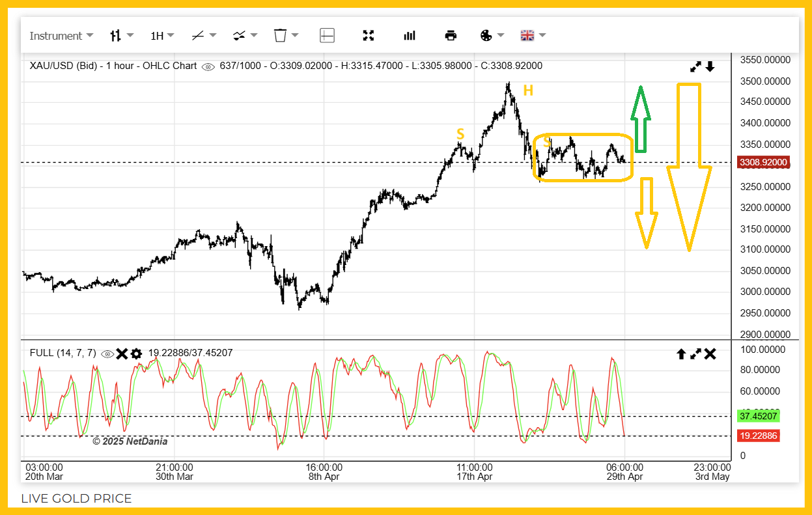Move the stochastic panel up with arrow

[681, 354]
